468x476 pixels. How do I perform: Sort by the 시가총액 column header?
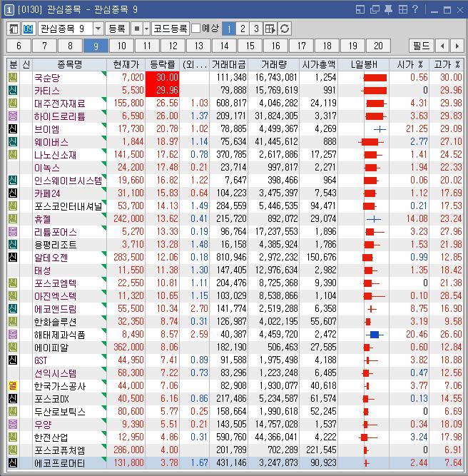pos(319,64)
